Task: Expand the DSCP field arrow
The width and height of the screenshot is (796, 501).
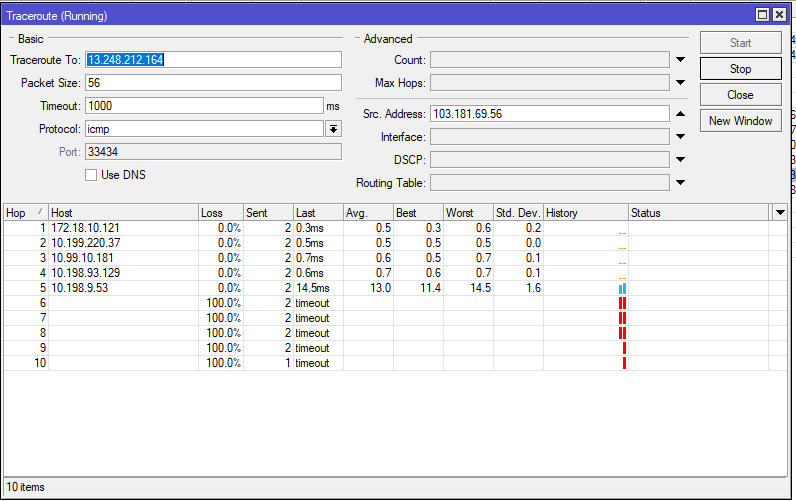Action: [680, 160]
